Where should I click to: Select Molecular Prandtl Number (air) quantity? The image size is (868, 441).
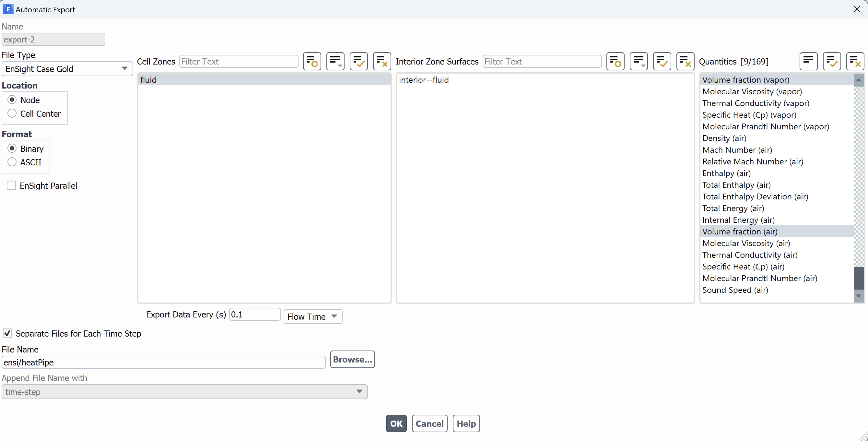777,279
